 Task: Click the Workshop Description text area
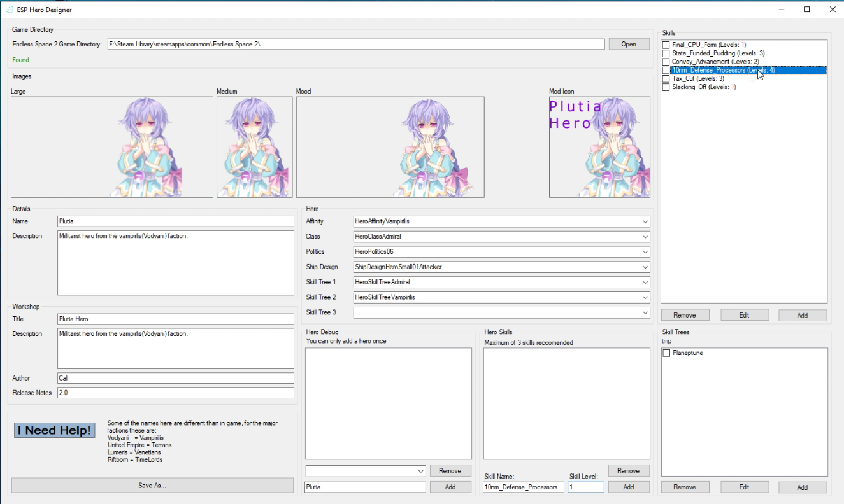click(176, 349)
